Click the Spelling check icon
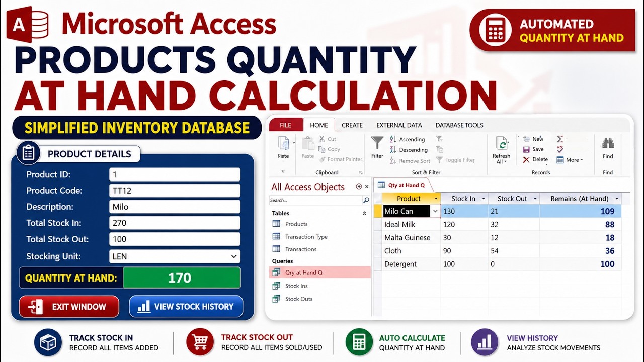Image resolution: width=644 pixels, height=362 pixels. pyautogui.click(x=560, y=149)
